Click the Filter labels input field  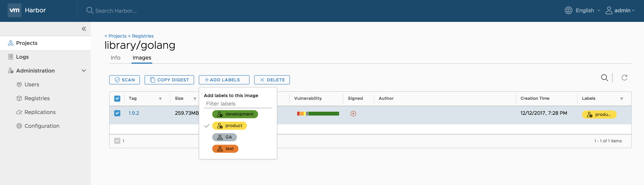point(238,104)
